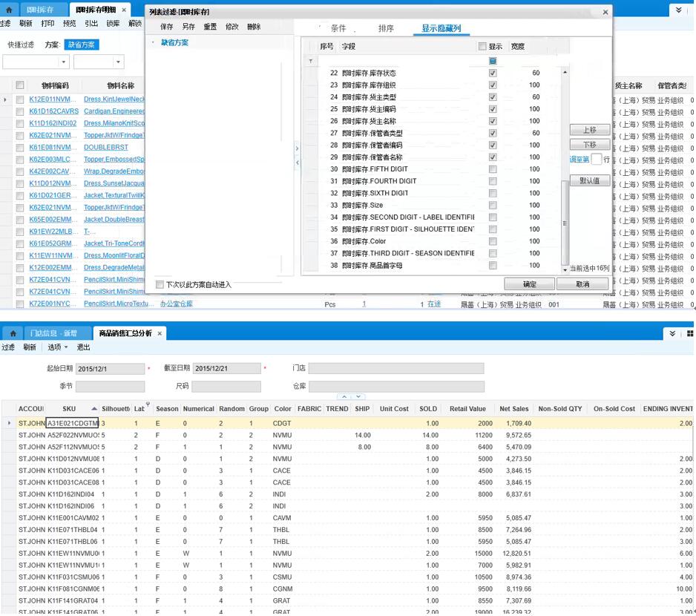Screen dimensions: 696x616
Task: Select SKU cell A31E021CDGTM in sales grid
Action: [73, 423]
